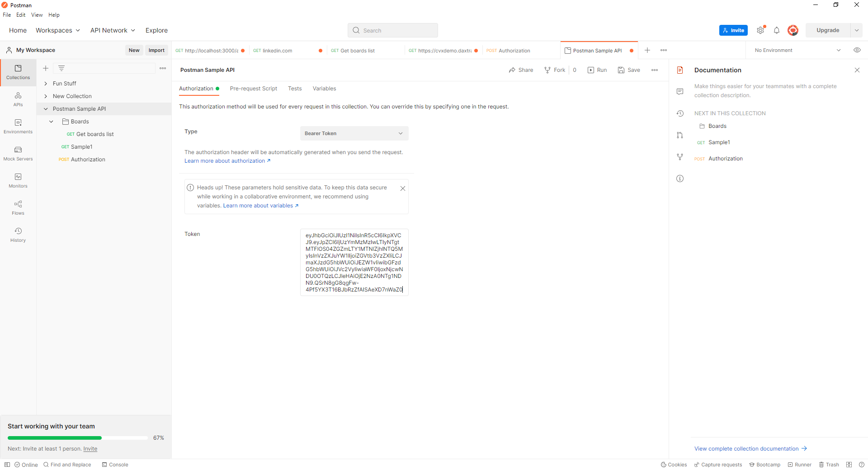Expand the New Collection item
Viewport: 868px width, 470px height.
(x=46, y=96)
